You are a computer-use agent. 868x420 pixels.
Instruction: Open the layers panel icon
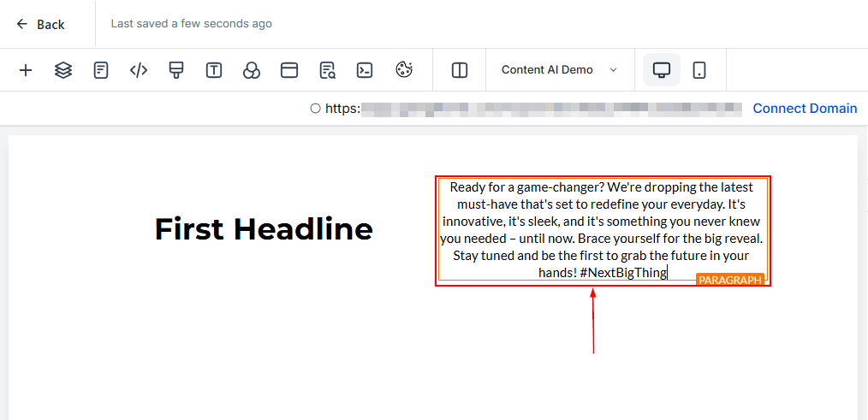[x=63, y=70]
